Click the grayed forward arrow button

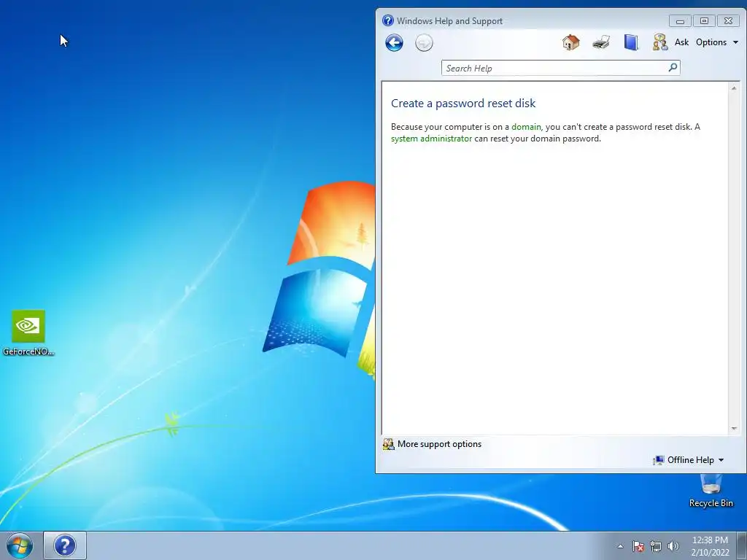pyautogui.click(x=424, y=43)
